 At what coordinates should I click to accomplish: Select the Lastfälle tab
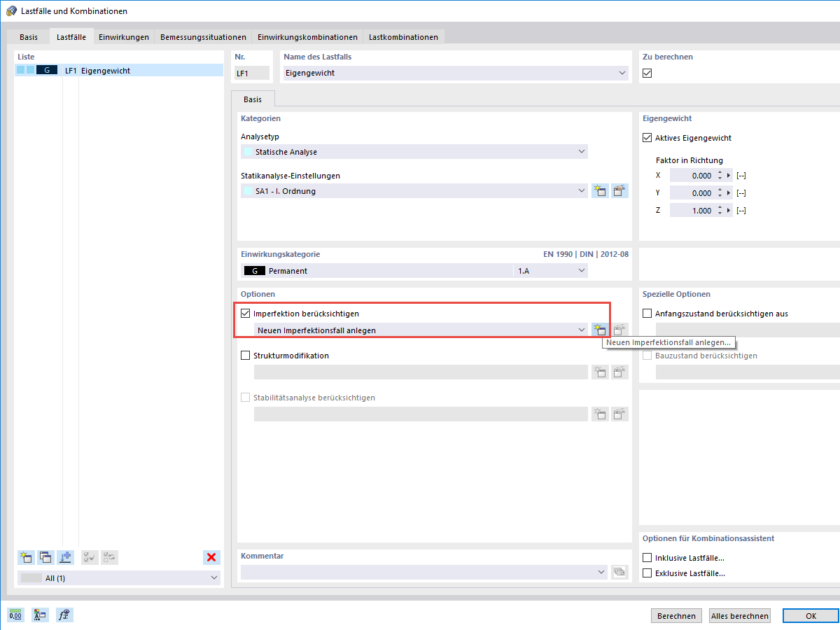point(71,37)
